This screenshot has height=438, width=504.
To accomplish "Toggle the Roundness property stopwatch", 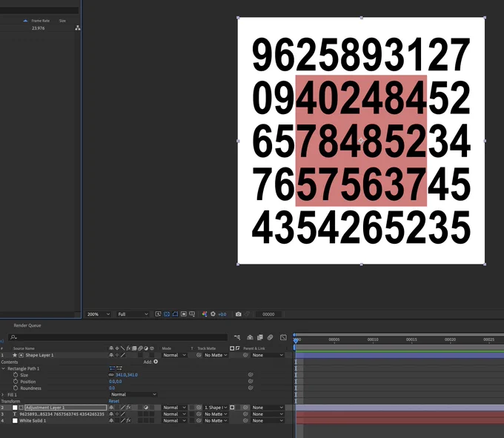I will pos(16,388).
